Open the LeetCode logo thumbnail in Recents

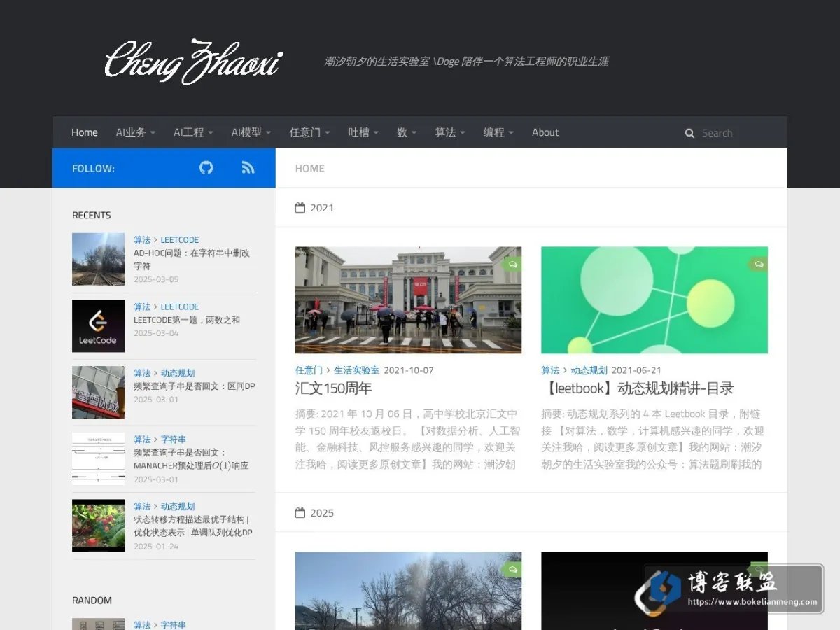click(x=98, y=326)
